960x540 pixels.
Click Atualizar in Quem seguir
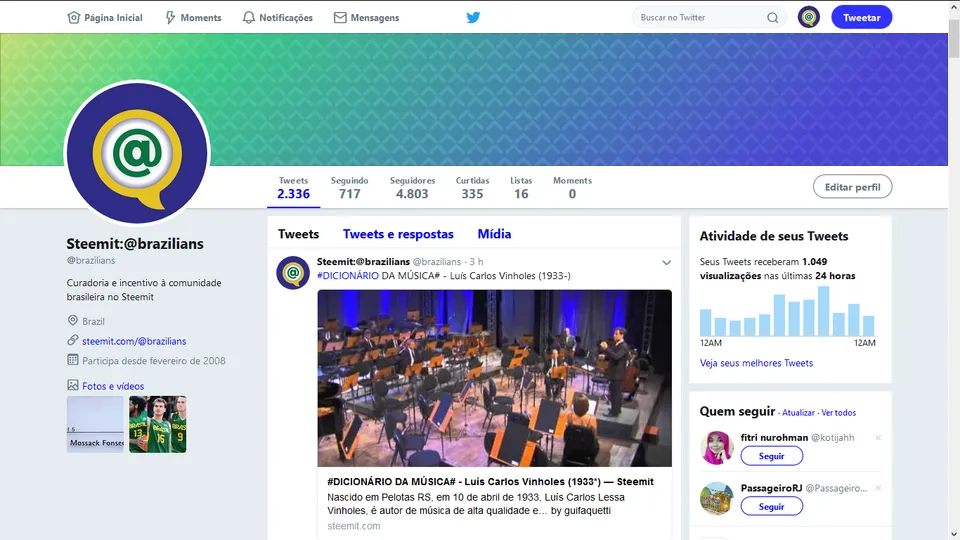tap(798, 413)
